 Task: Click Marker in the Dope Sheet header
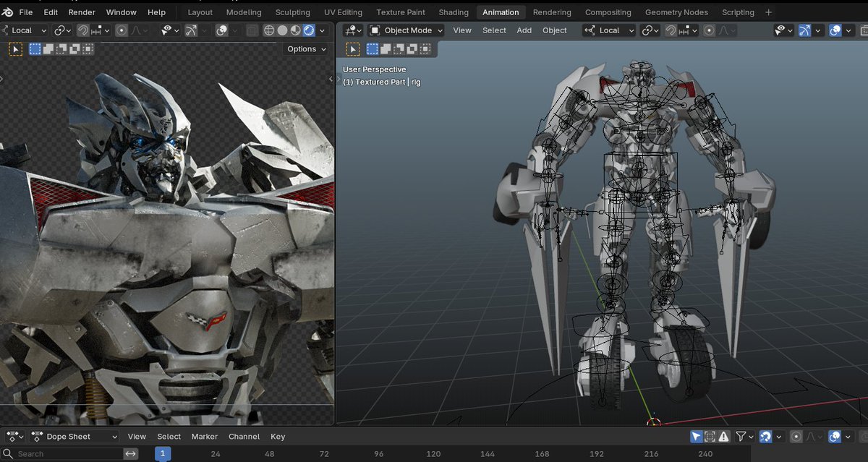pos(205,436)
